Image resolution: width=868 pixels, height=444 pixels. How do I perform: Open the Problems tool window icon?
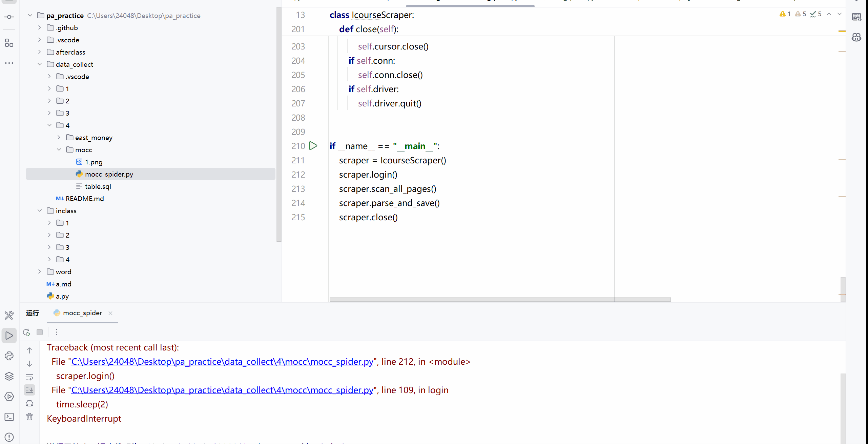coord(9,437)
